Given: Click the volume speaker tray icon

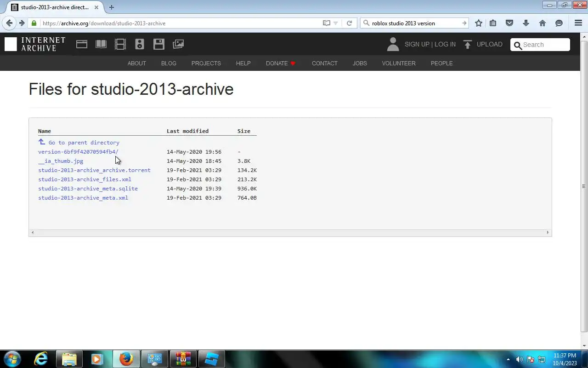Looking at the screenshot, I should click(520, 359).
